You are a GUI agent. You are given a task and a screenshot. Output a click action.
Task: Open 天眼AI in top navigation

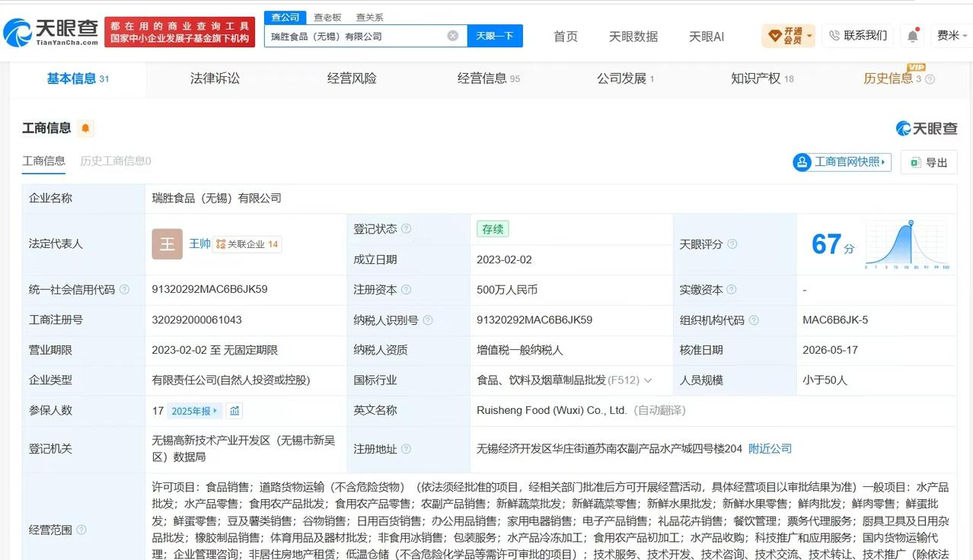click(x=707, y=36)
